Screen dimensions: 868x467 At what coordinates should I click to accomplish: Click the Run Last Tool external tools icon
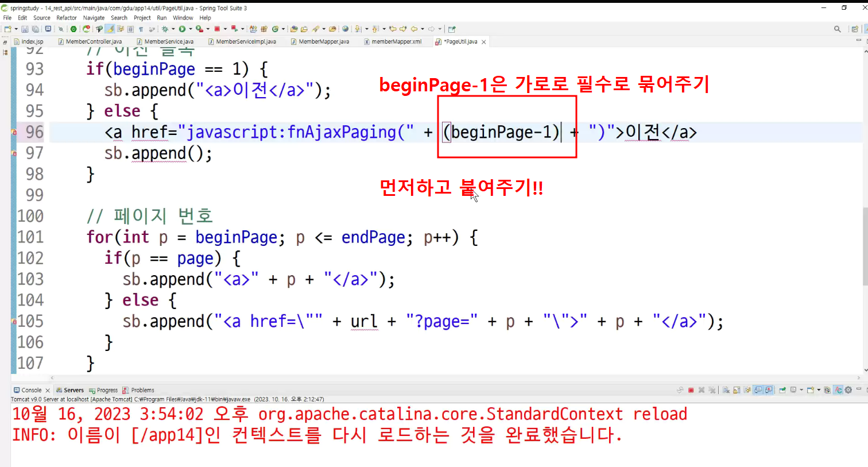199,29
